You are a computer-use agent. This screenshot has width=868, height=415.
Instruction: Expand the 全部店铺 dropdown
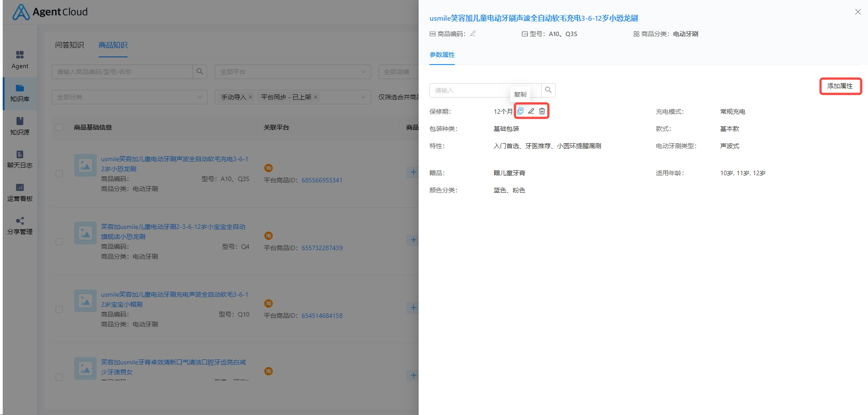pos(398,72)
